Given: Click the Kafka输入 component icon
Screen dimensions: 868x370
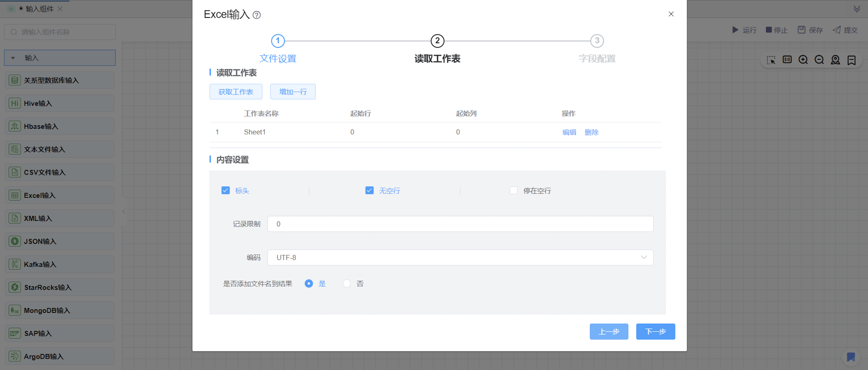Looking at the screenshot, I should (14, 264).
